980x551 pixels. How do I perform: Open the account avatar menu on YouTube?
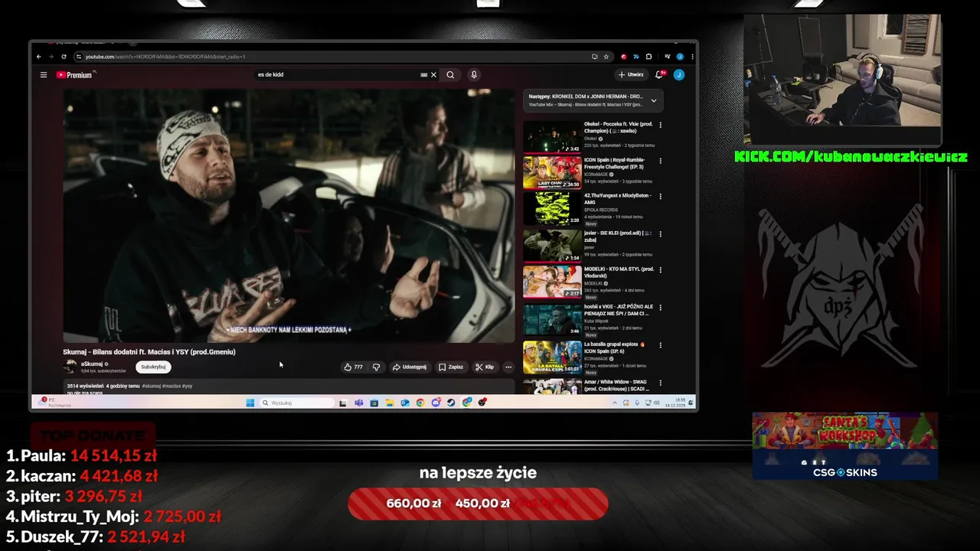click(x=678, y=75)
